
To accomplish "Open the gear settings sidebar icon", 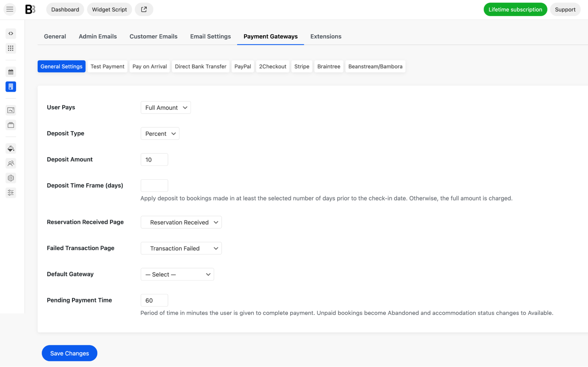I will pyautogui.click(x=11, y=178).
